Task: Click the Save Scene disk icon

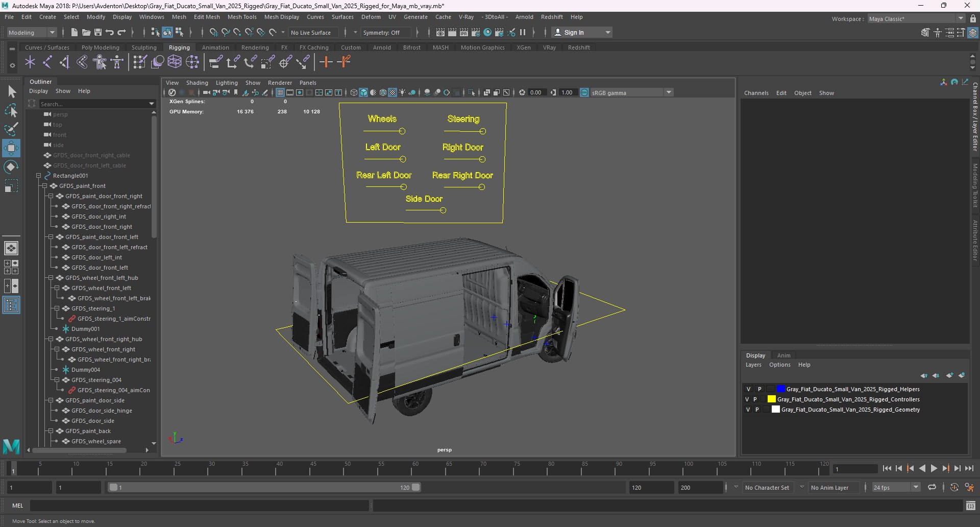Action: coord(98,32)
